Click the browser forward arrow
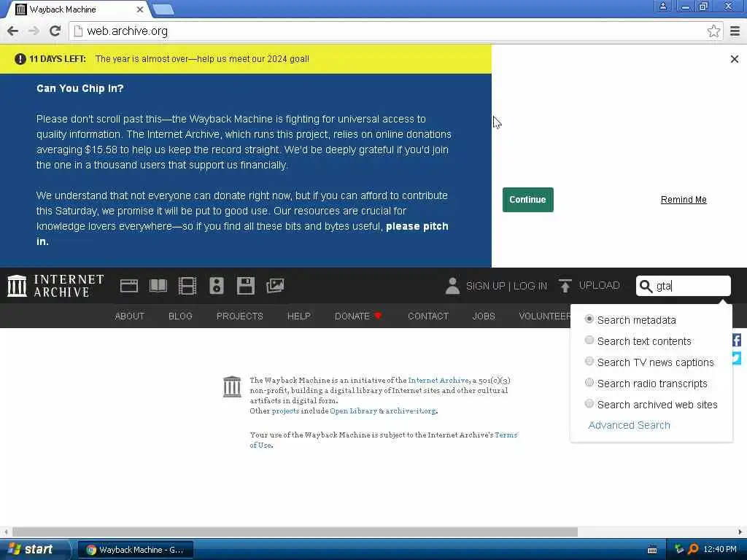The image size is (747, 560). (x=34, y=31)
